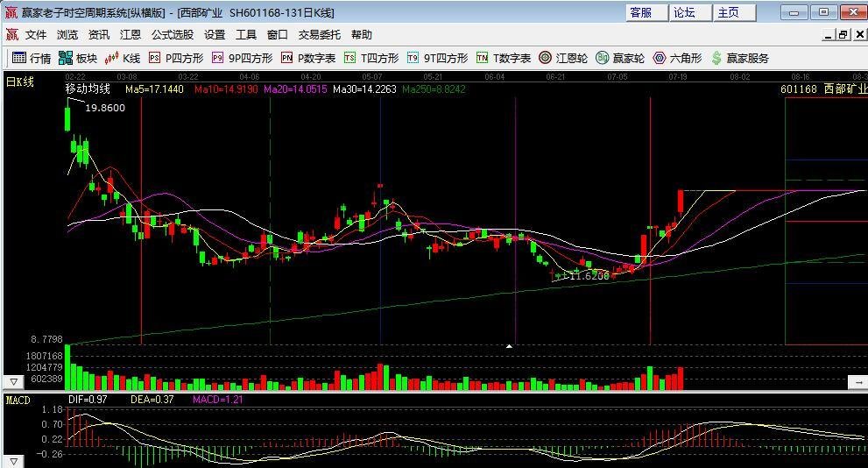
Task: Open the 六角形 hexagon tool
Action: (678, 58)
